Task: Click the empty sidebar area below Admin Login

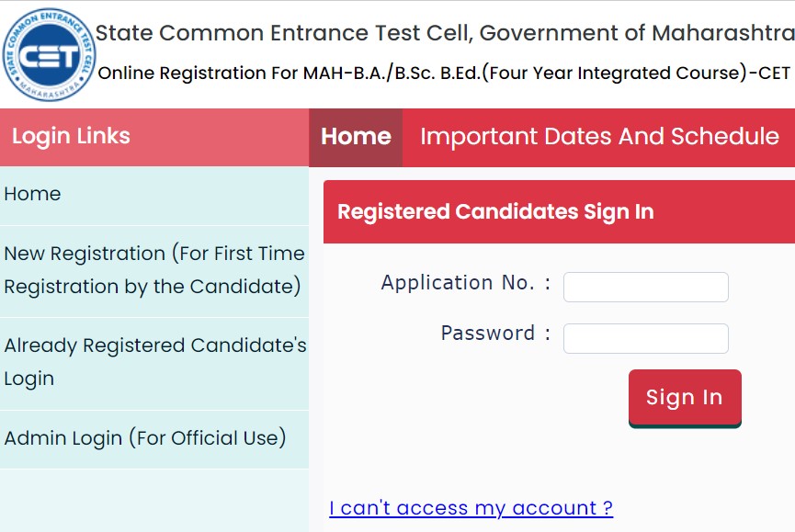Action: (154, 499)
